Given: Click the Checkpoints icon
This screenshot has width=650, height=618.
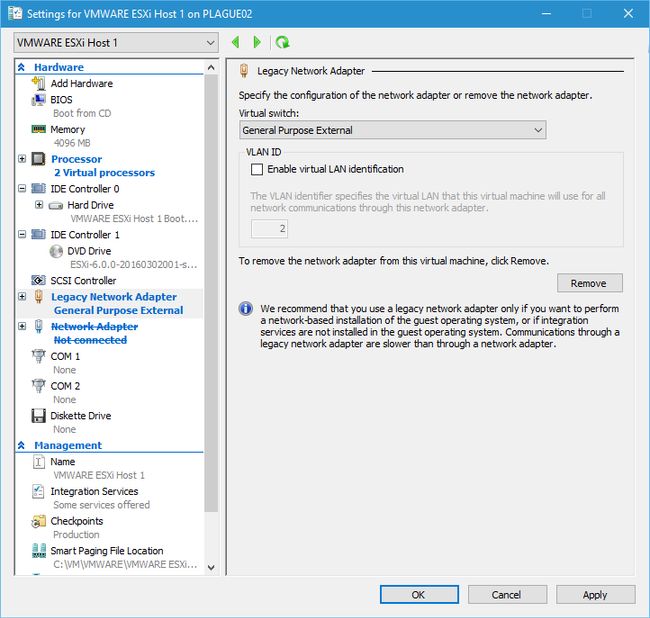Looking at the screenshot, I should (x=39, y=521).
